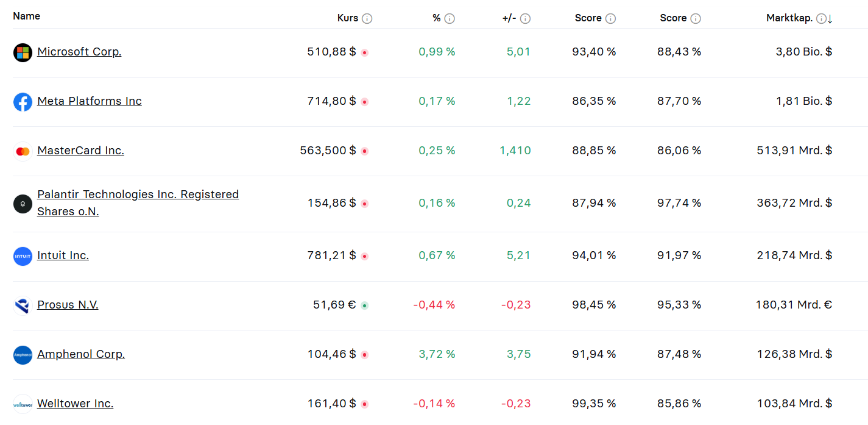The image size is (868, 425).
Task: Click MasterCard price 563,500 $
Action: pos(328,151)
